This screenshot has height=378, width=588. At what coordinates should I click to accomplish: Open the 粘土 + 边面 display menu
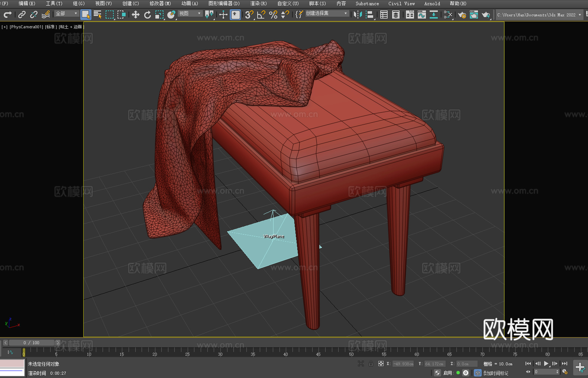pyautogui.click(x=71, y=27)
